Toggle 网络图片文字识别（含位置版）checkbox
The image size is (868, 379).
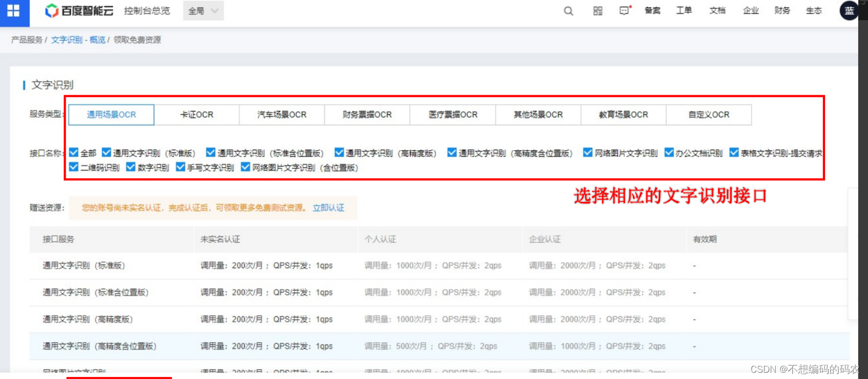(246, 167)
